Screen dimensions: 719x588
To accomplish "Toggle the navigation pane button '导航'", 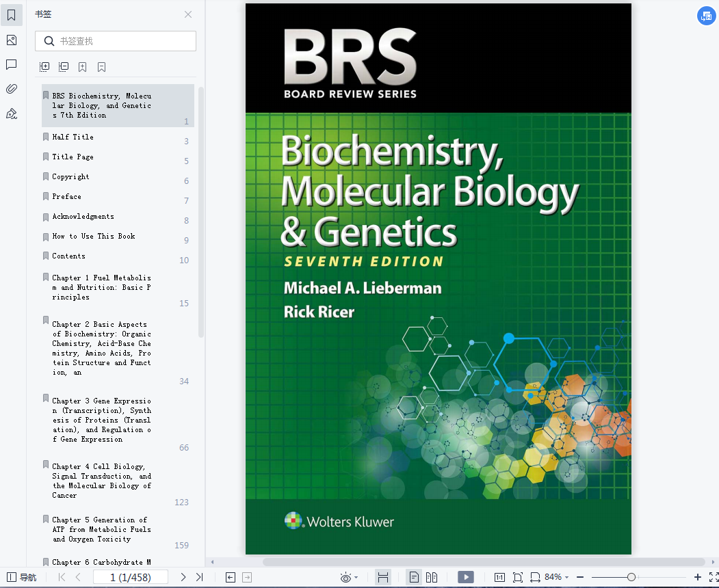I will 22,578.
